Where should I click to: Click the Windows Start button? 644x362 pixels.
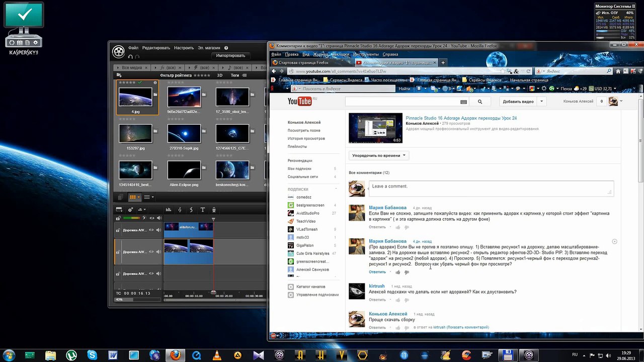9,354
